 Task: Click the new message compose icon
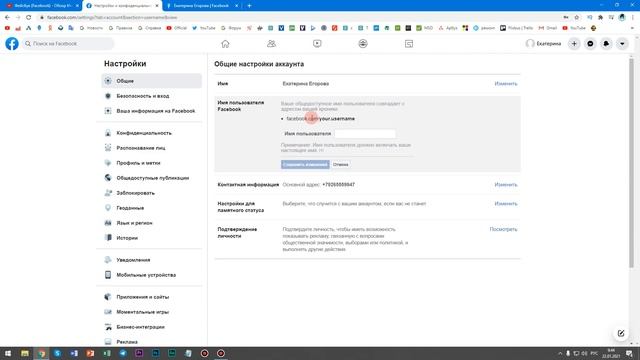(621, 333)
